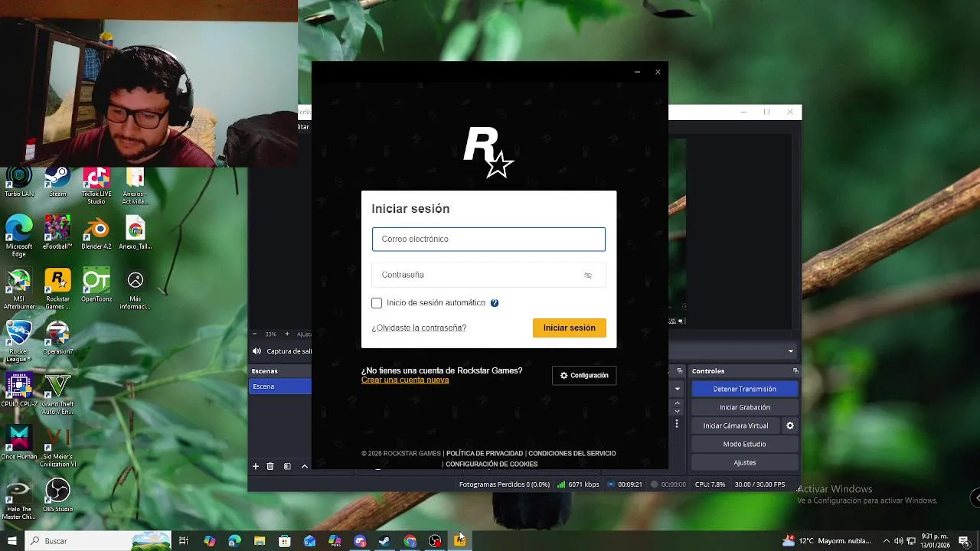The height and width of the screenshot is (551, 980).
Task: Show hidden system tray icons chevron
Action: point(887,540)
